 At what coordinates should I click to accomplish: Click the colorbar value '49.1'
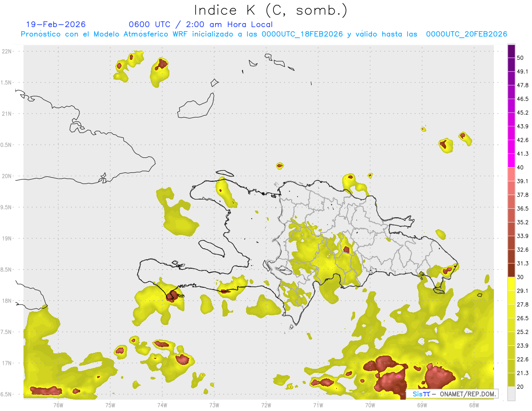coord(523,71)
